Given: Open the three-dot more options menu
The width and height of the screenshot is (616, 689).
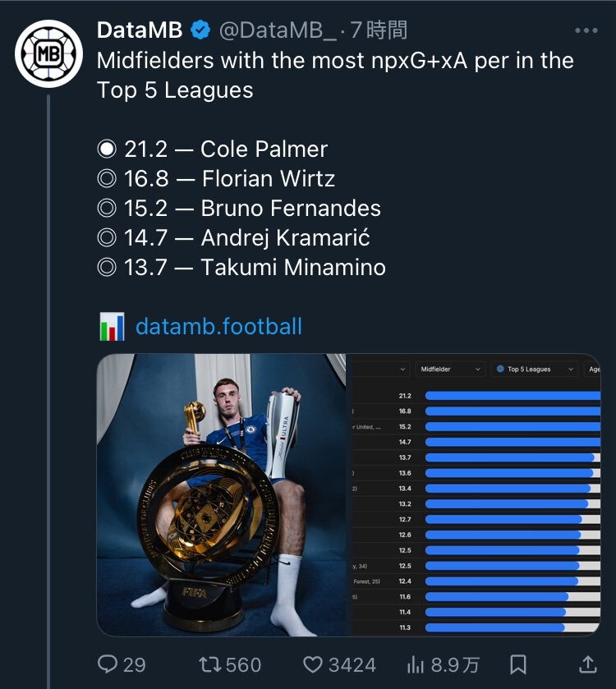Looking at the screenshot, I should tap(586, 30).
